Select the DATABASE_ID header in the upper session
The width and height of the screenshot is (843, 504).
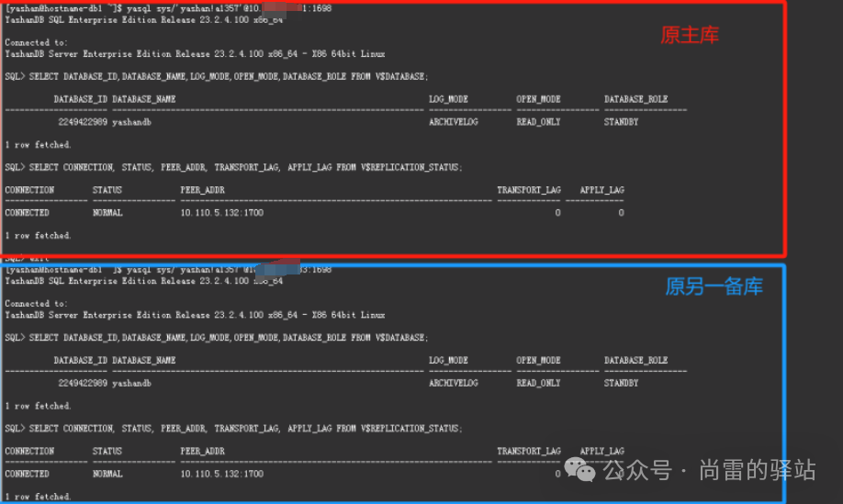[x=81, y=99]
